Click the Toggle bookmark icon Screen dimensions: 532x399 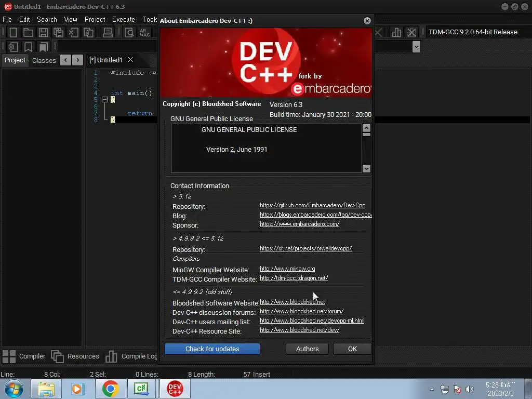(x=28, y=47)
